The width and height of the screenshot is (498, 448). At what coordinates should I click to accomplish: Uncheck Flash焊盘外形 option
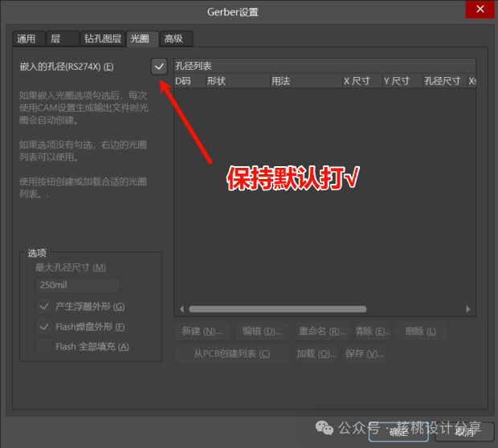click(x=44, y=327)
